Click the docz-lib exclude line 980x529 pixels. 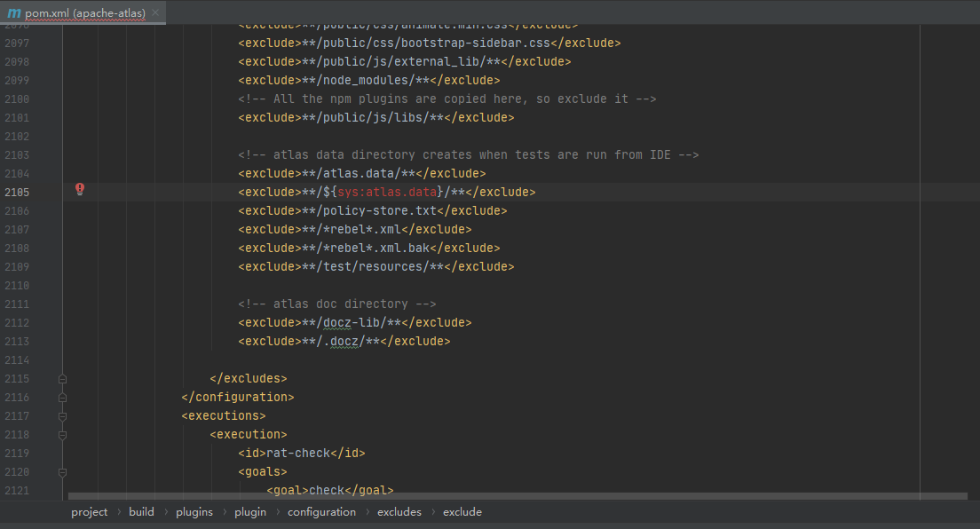[355, 323]
